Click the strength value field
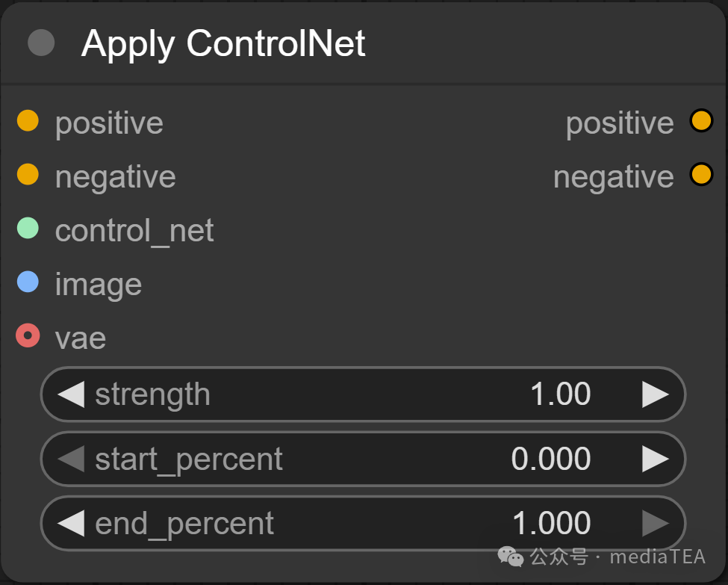Image resolution: width=728 pixels, height=585 pixels. 560,394
